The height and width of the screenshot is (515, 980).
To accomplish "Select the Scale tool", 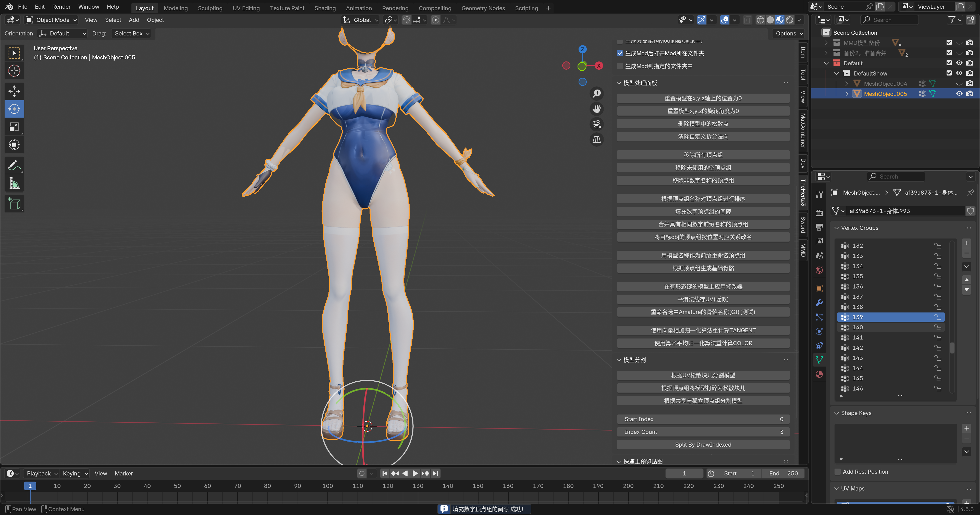I will pyautogui.click(x=14, y=127).
